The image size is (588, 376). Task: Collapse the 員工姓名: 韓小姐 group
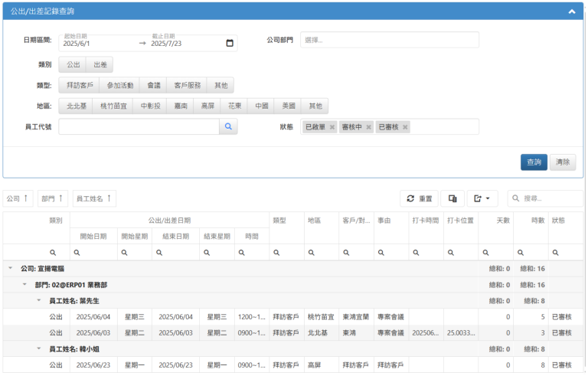coord(39,348)
